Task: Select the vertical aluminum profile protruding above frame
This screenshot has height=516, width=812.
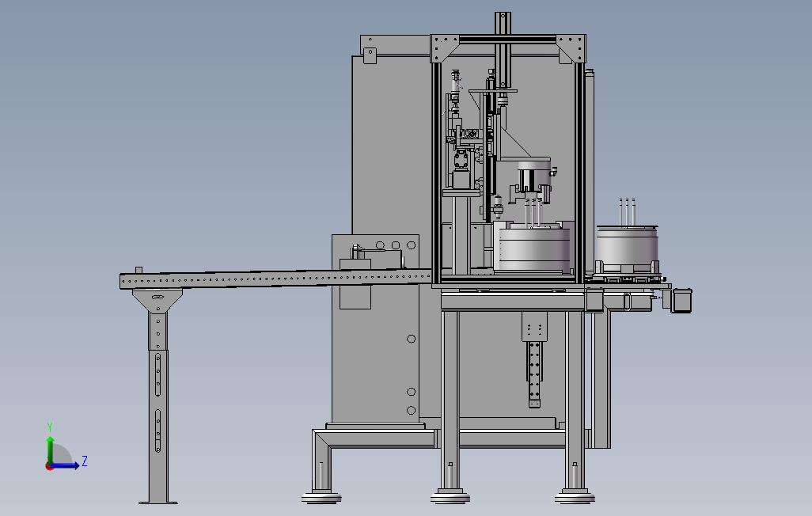Action: pos(503,49)
